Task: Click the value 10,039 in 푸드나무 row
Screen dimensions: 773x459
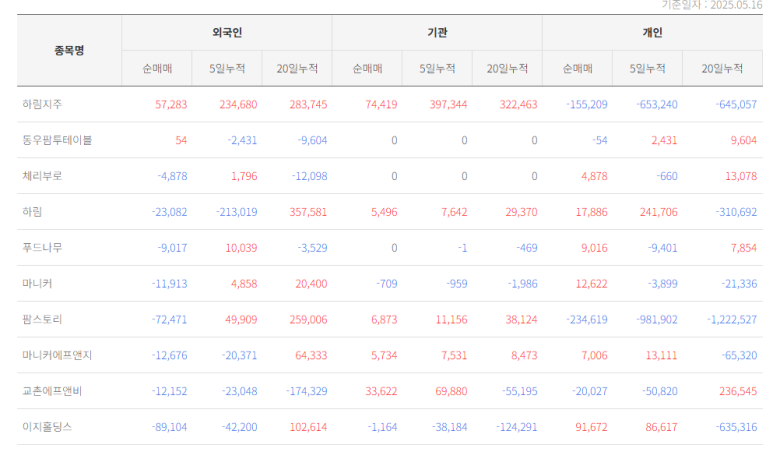Action: (241, 248)
